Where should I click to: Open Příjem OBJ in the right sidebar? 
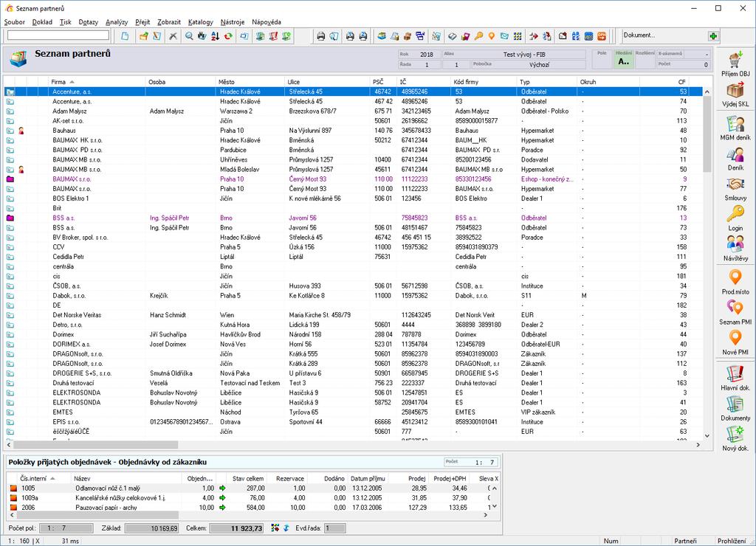click(x=735, y=64)
